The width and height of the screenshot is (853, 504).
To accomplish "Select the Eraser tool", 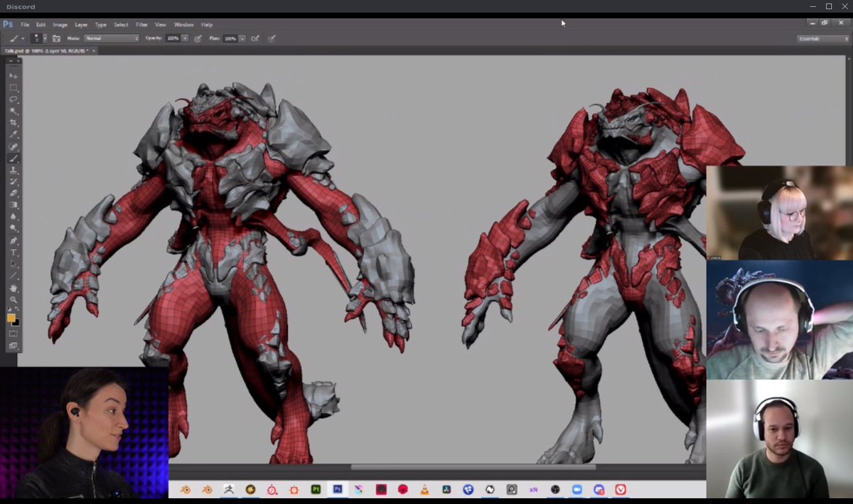I will click(14, 193).
